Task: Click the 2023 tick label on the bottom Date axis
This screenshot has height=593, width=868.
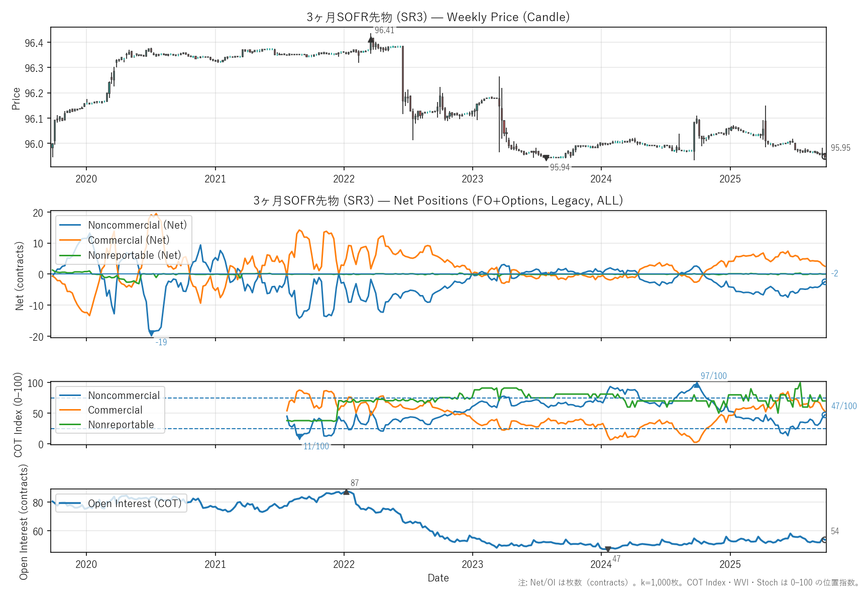Action: tap(472, 564)
